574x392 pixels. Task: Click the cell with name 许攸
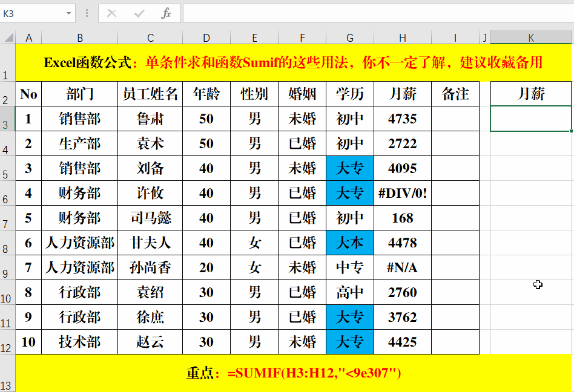coord(150,193)
